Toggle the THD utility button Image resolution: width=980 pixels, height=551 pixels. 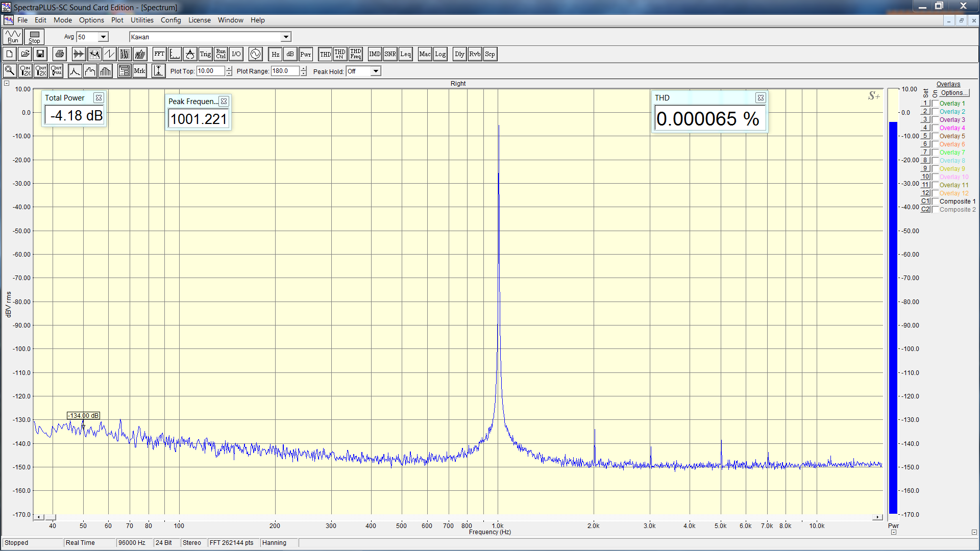coord(325,54)
